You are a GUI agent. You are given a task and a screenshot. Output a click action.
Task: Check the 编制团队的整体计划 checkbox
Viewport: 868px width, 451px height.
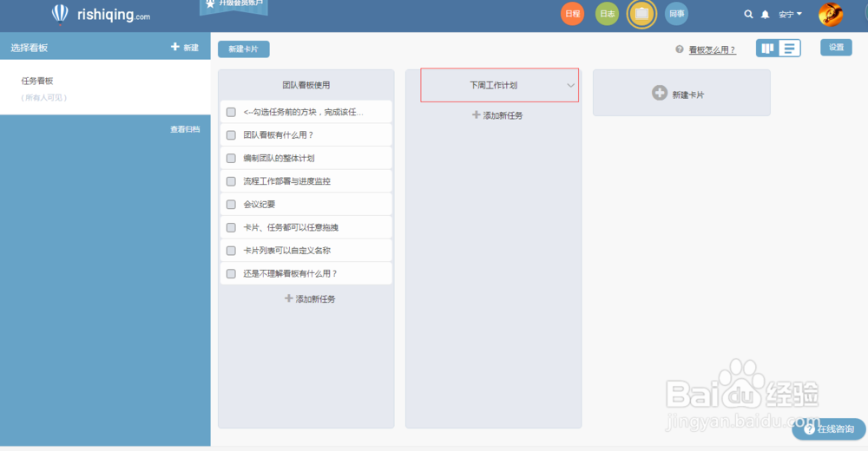pyautogui.click(x=232, y=158)
